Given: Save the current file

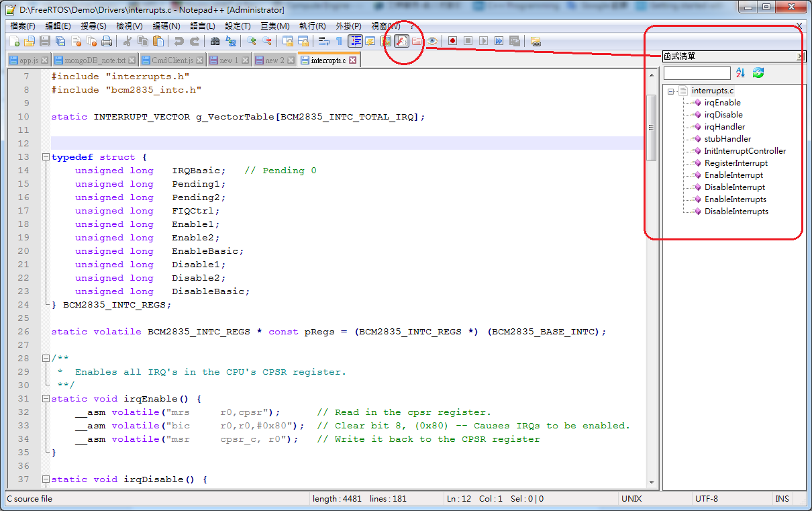Looking at the screenshot, I should (x=43, y=41).
